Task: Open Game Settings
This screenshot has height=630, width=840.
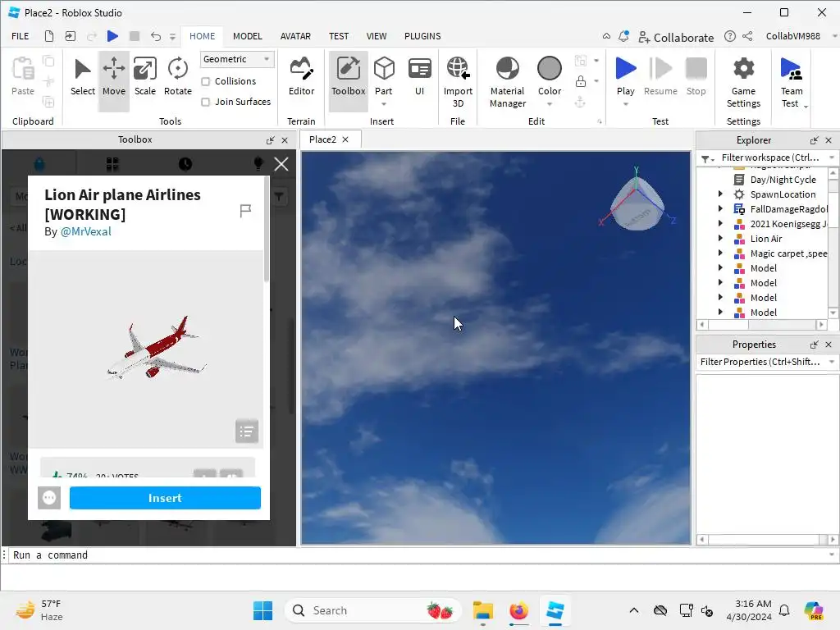Action: coord(743,82)
